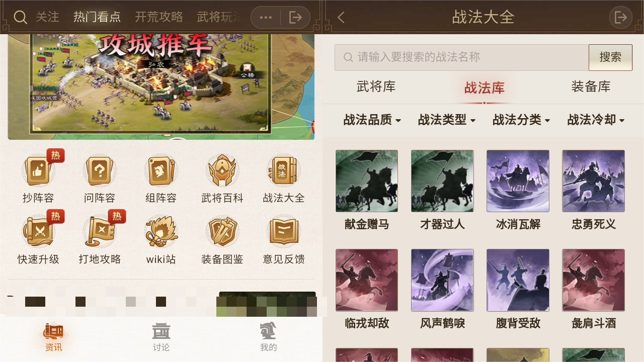
Task: Switch to the 武将库 tab
Action: 376,86
